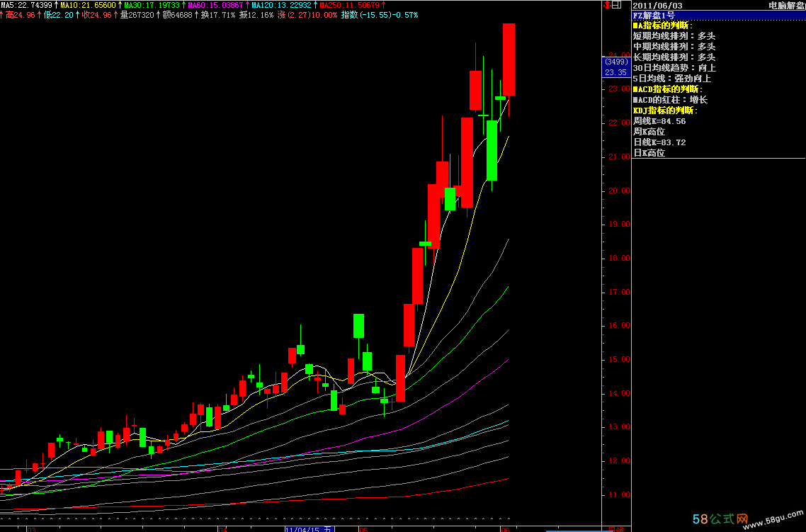
Task: Click the 03 month marker on time axis
Action: tap(31, 529)
